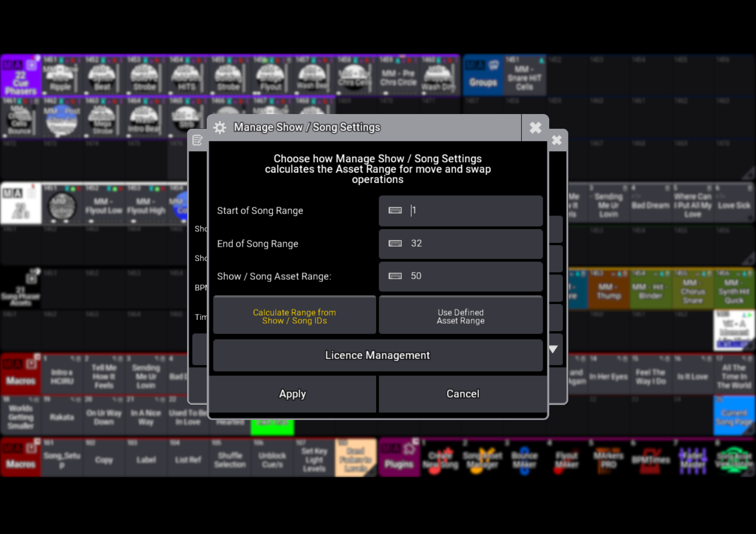The width and height of the screenshot is (756, 534).
Task: Close the window behind the settings dialog
Action: click(x=557, y=140)
